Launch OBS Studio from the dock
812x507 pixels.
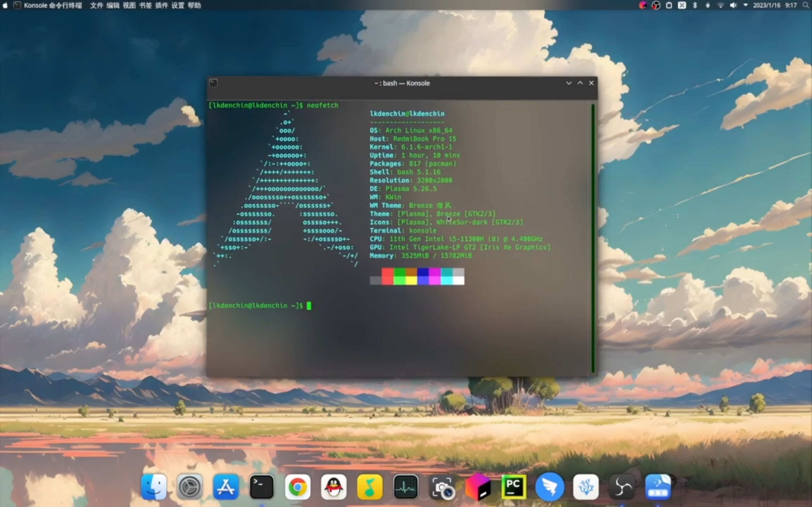(x=622, y=487)
